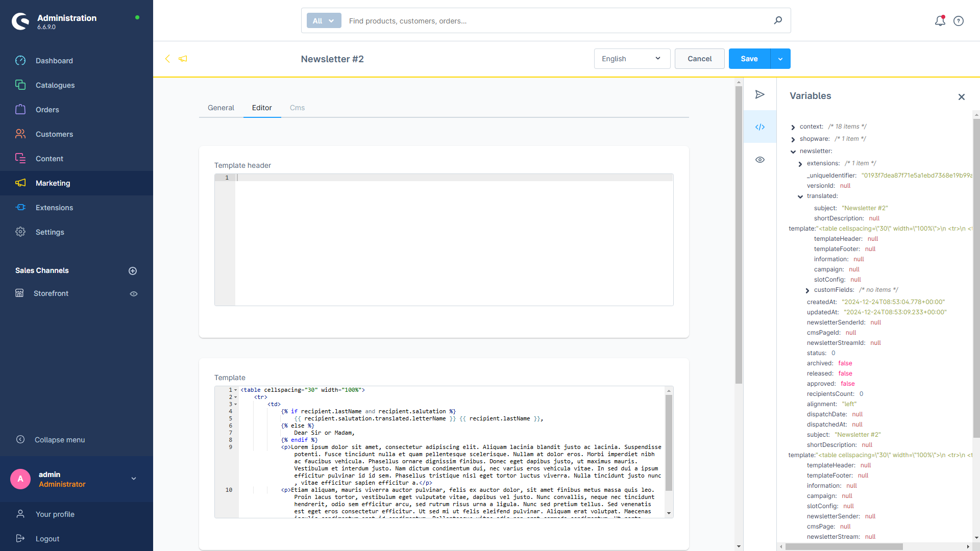Preview the Storefront via eye icon
980x551 pixels.
point(134,294)
